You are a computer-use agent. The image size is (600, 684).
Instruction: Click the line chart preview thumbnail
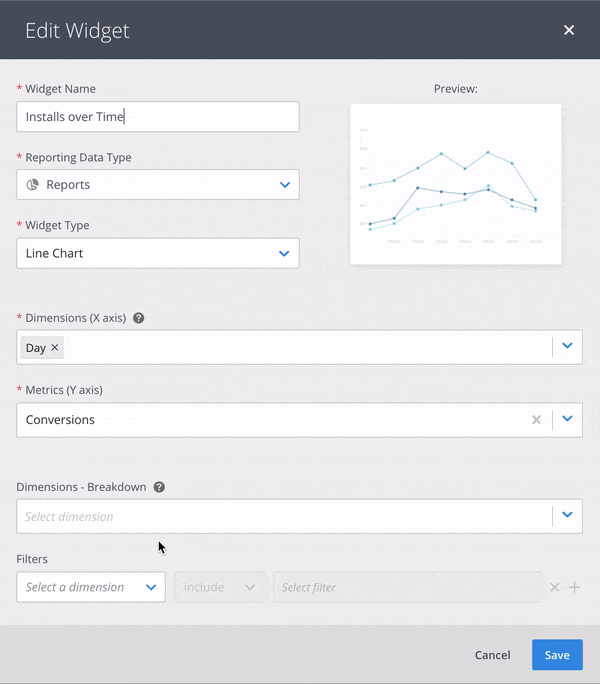pos(456,184)
